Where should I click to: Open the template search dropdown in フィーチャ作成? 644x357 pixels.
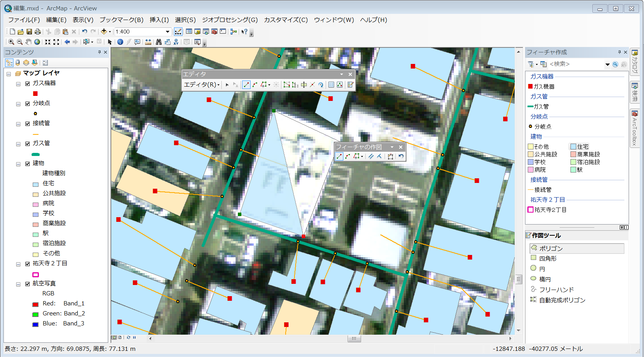(607, 64)
